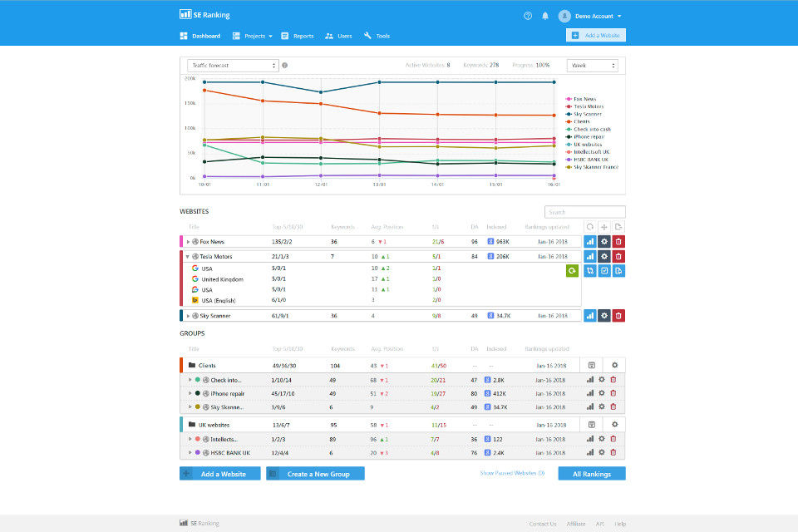Viewport: 798px width, 532px height.
Task: Toggle Intellectsoft UK series in chart legend
Action: (588, 152)
